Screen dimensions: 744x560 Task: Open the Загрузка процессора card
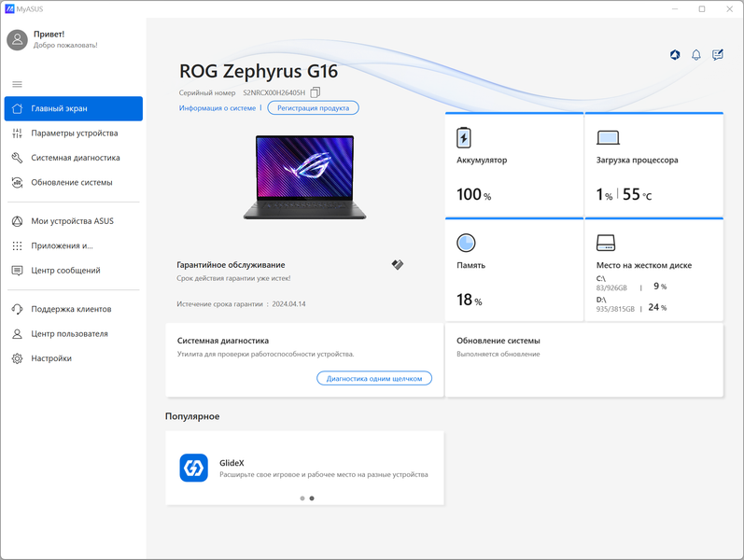(653, 164)
